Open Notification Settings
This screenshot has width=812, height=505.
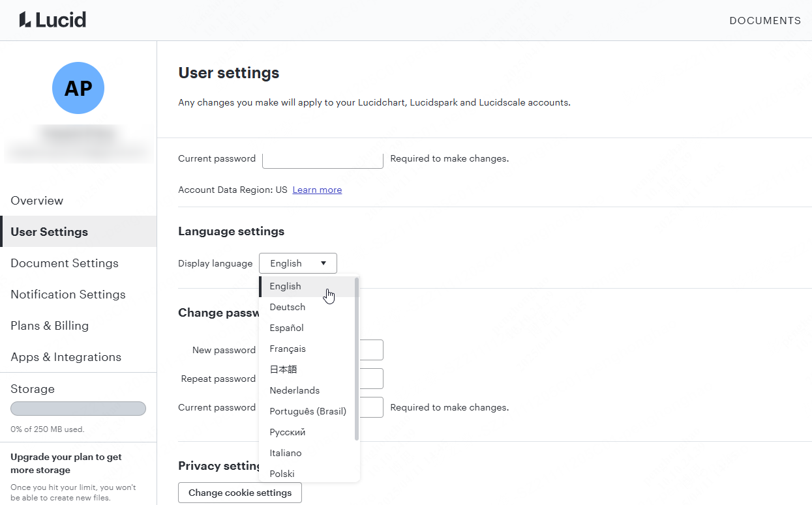point(68,295)
